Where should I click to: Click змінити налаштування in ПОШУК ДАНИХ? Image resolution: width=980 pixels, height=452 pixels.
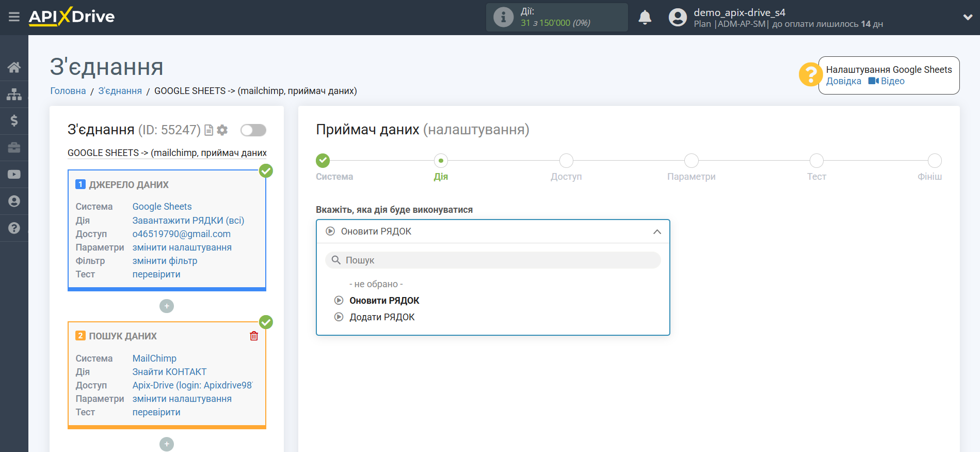coord(182,399)
